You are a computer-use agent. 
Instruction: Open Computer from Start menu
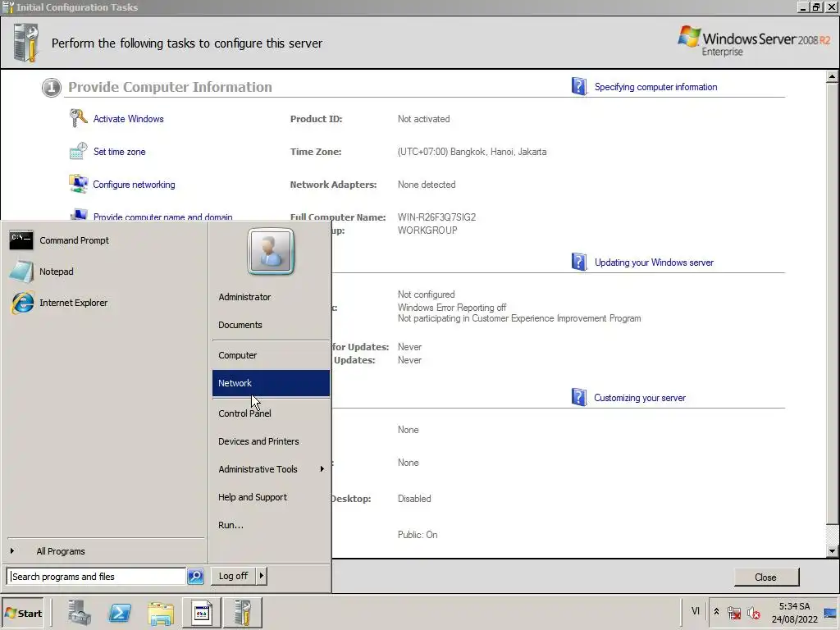(271, 355)
